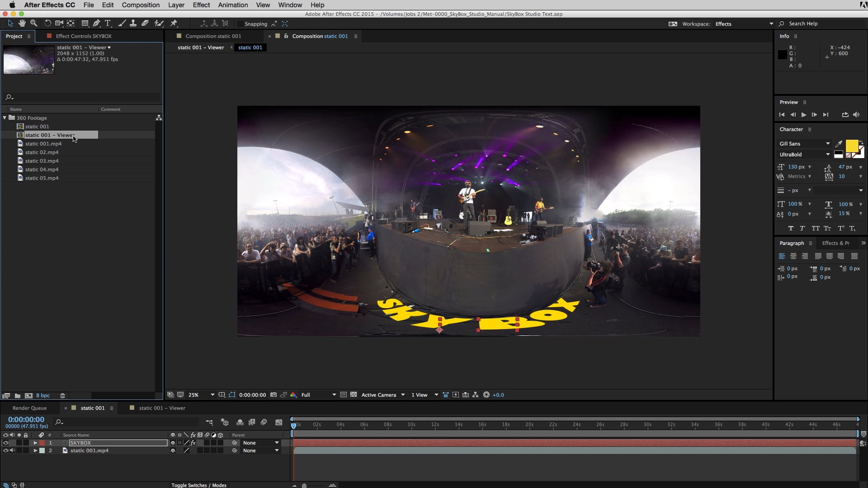This screenshot has height=488, width=868.
Task: Toggle the audio mute icon on layer 2
Action: coord(11,450)
